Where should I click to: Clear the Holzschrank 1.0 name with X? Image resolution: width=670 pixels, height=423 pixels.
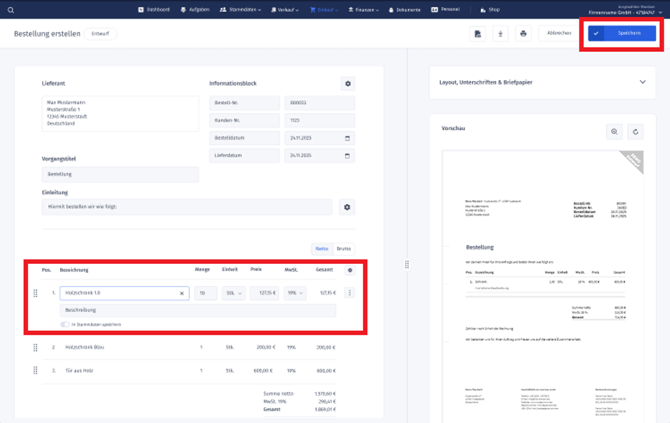click(x=182, y=294)
